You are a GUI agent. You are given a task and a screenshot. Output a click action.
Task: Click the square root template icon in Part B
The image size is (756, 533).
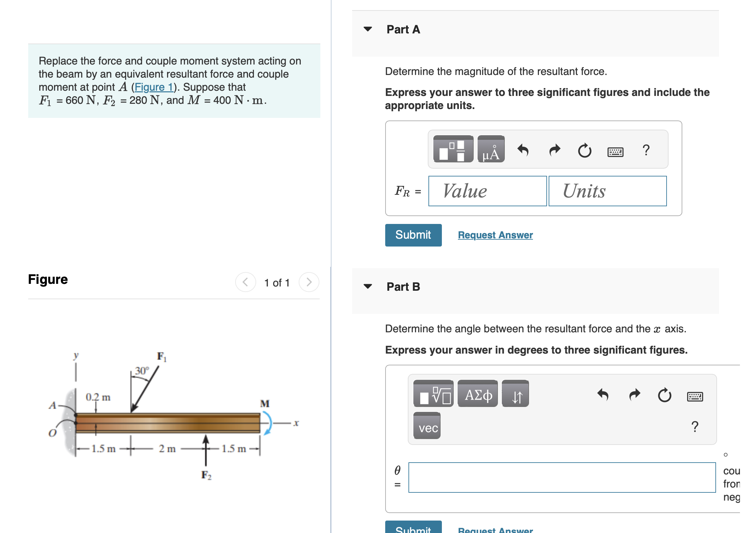tap(433, 395)
